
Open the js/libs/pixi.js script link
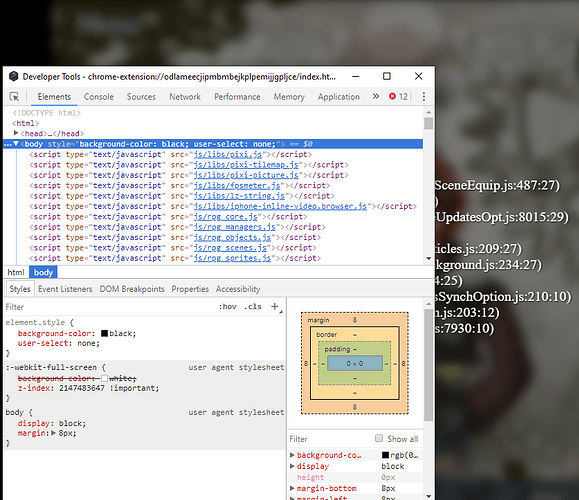(x=227, y=154)
